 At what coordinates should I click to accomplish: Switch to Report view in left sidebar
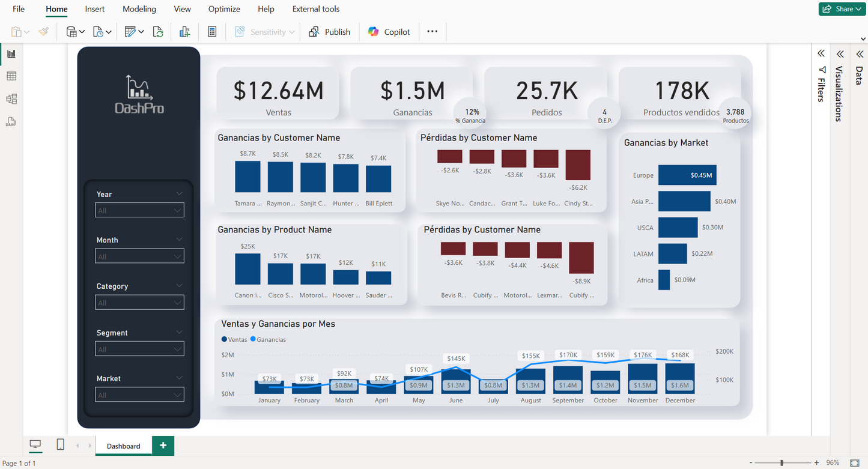(11, 53)
